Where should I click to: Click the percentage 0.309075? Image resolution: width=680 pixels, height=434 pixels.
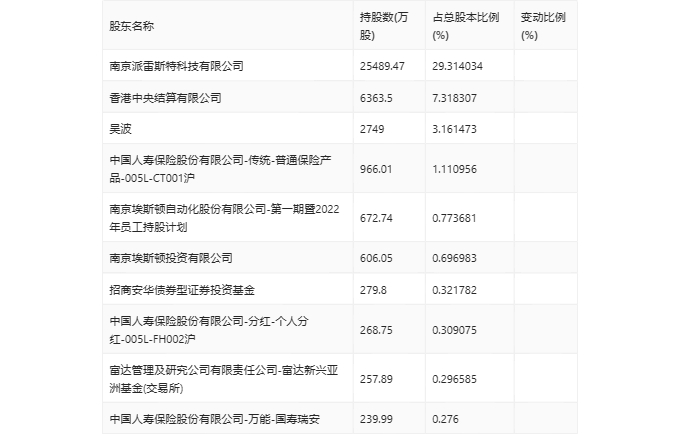tap(454, 330)
